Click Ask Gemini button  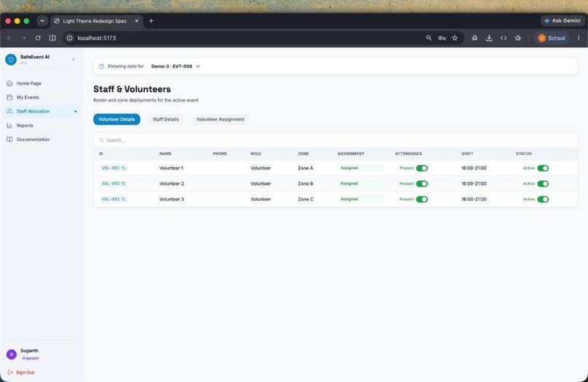[562, 20]
